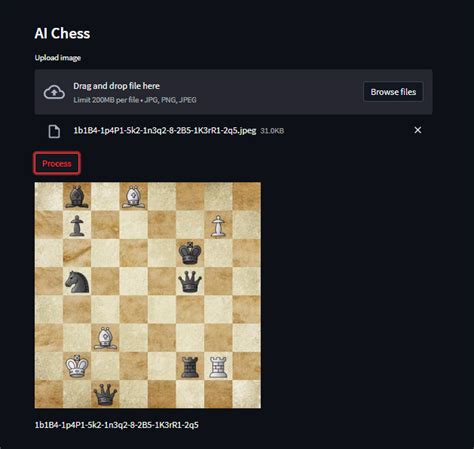Screen dimensions: 474x449
Task: Click the white king piece
Action: (77, 366)
